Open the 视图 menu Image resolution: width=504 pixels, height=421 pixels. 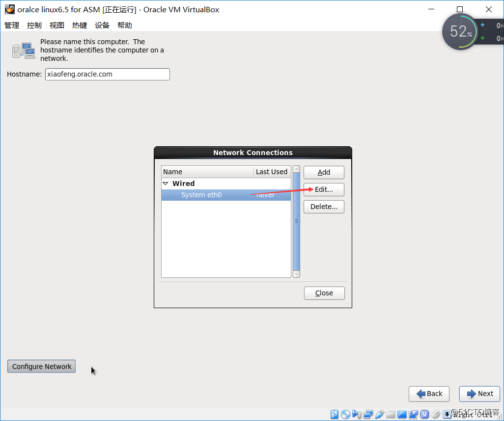point(57,26)
